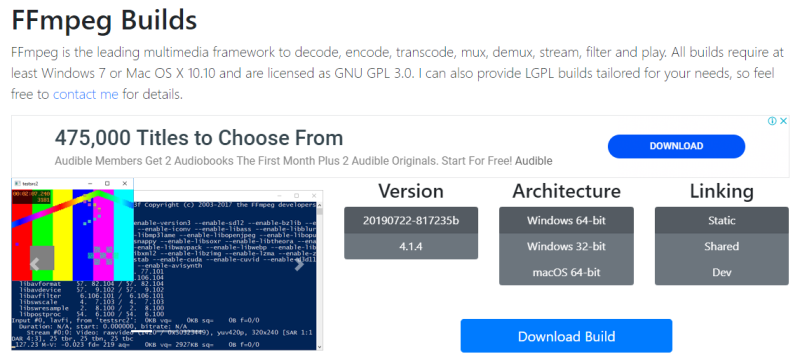
Task: Choose Windows 32-bit architecture
Action: point(566,246)
